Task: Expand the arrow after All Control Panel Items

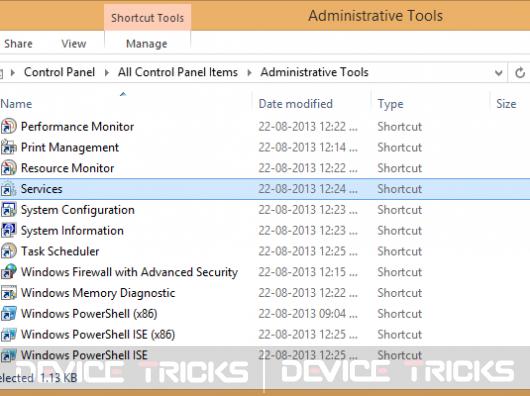Action: pos(249,72)
